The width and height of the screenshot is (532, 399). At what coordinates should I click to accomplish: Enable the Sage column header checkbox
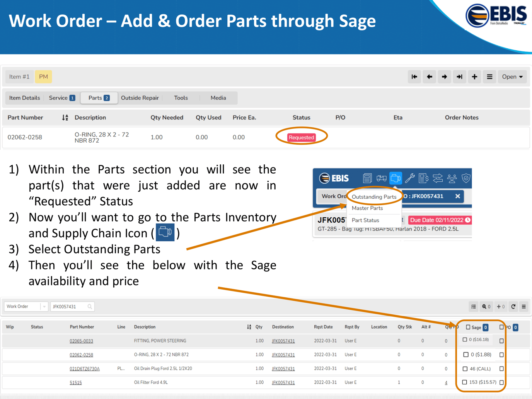click(468, 327)
